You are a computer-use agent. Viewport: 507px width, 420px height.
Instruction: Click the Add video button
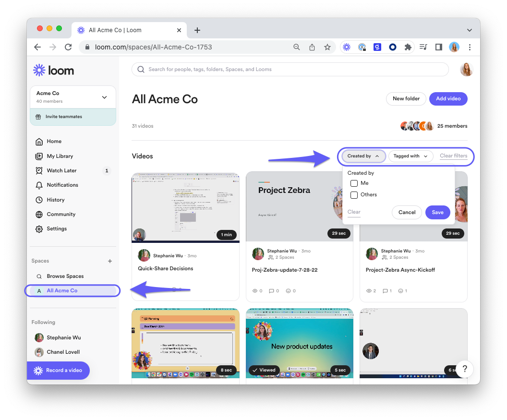click(448, 98)
